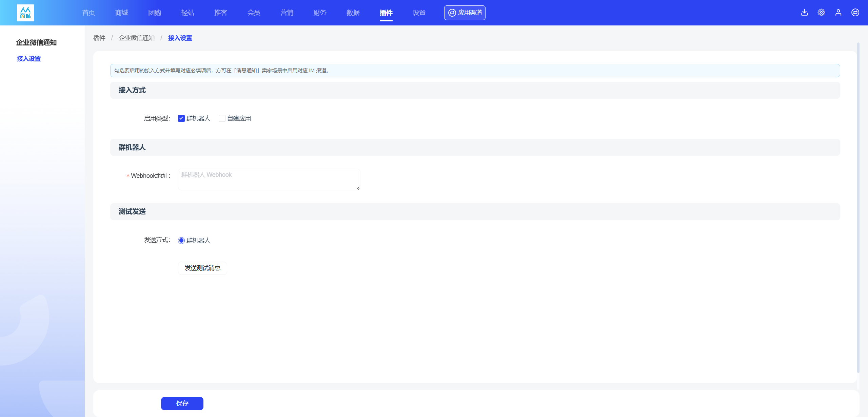Open the 会员 menu

point(254,13)
